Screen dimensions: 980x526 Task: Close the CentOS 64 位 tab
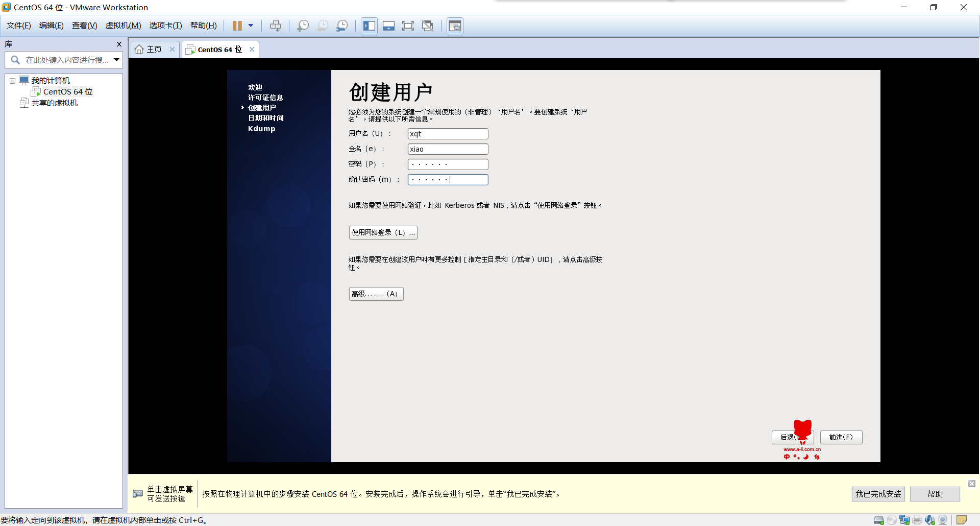[252, 50]
